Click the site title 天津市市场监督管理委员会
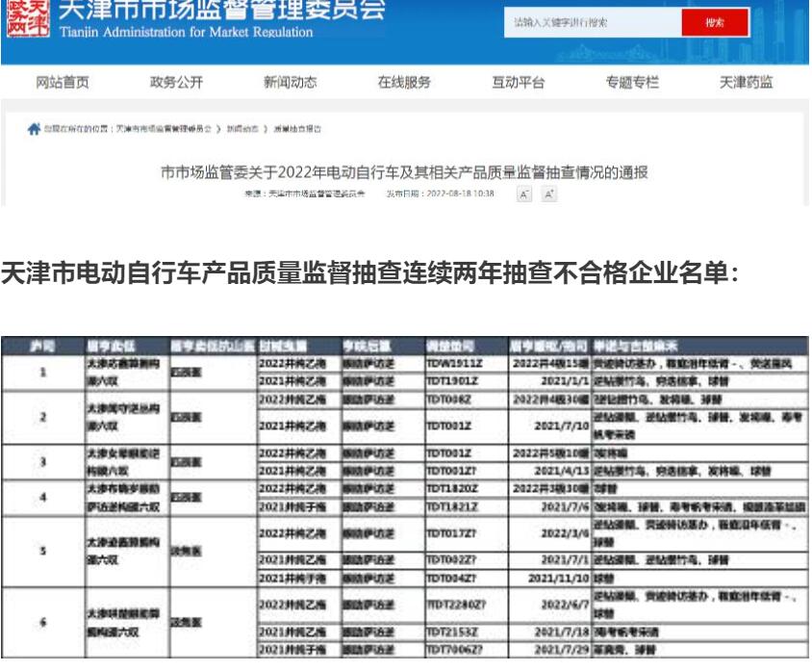This screenshot has width=812, height=671. click(x=221, y=12)
